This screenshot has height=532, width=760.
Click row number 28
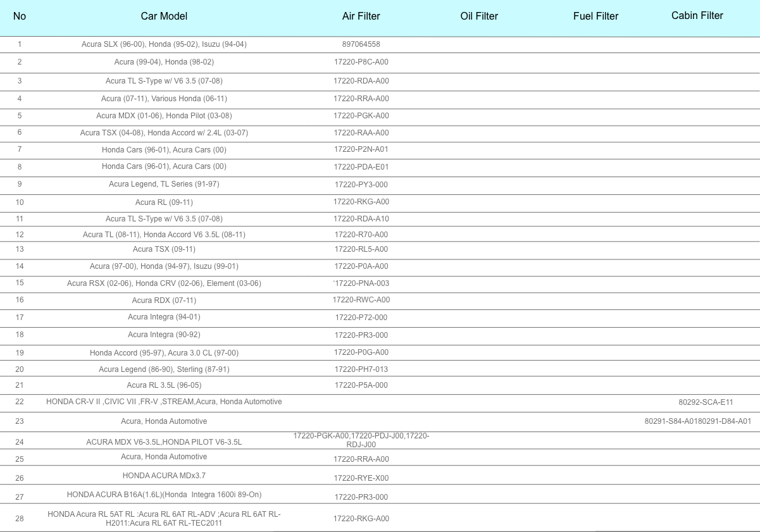click(20, 519)
